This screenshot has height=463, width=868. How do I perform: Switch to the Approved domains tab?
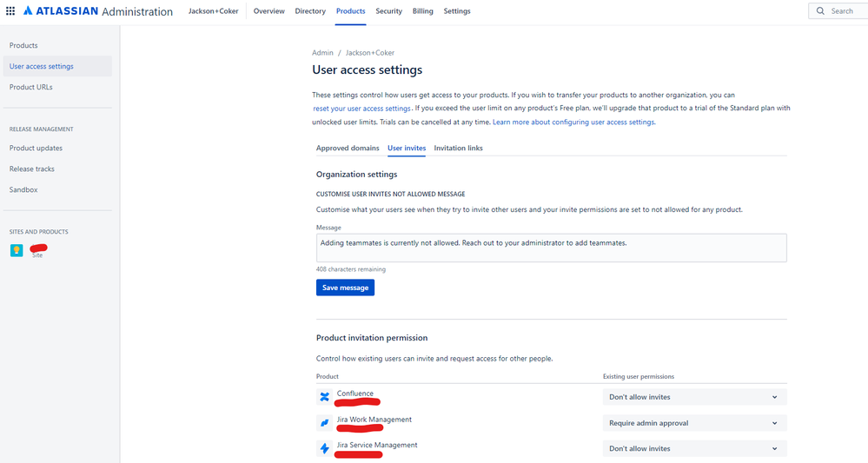348,149
